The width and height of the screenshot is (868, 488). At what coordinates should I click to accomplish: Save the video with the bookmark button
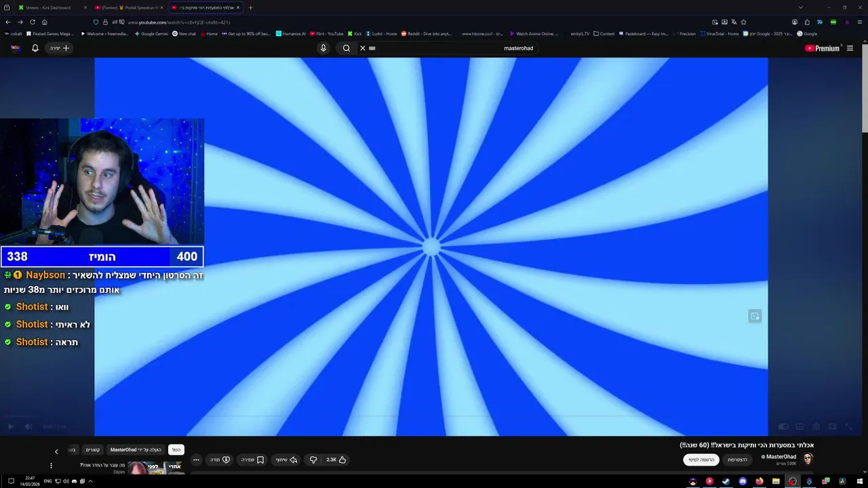252,460
